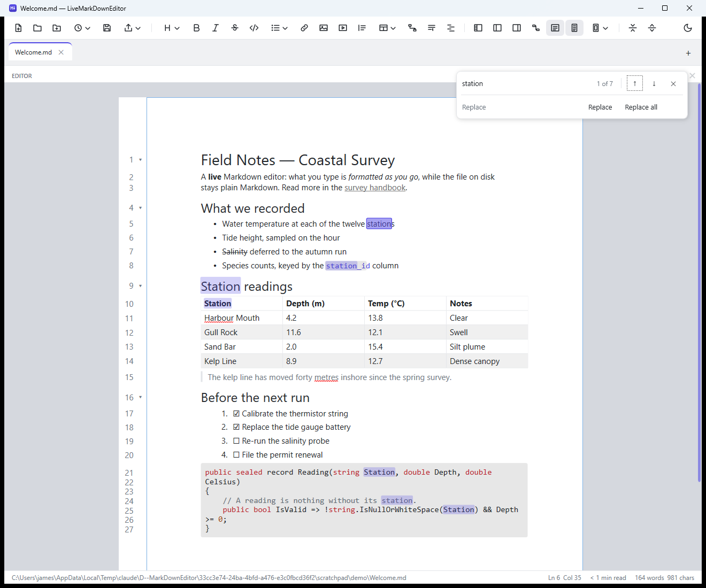The height and width of the screenshot is (588, 706).
Task: Check 'Re-run the salinity probe' checkbox
Action: tap(236, 441)
